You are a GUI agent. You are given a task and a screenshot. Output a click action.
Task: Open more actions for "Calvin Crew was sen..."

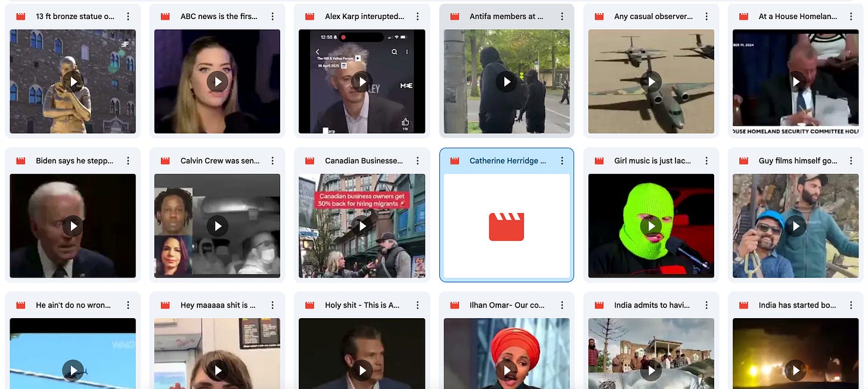[272, 161]
